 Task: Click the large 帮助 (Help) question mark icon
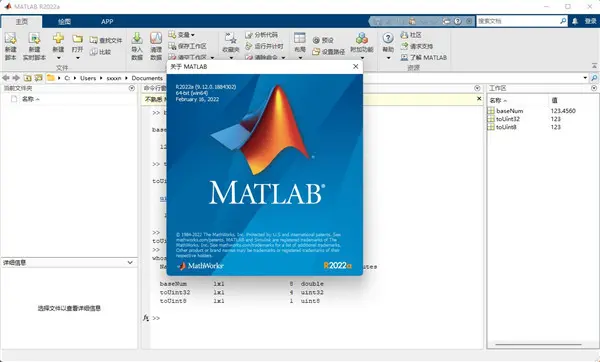coord(388,38)
